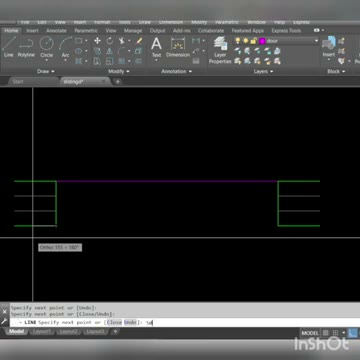This screenshot has height=360, width=360.
Task: Click the door layer magenta color swatch
Action: [262, 41]
